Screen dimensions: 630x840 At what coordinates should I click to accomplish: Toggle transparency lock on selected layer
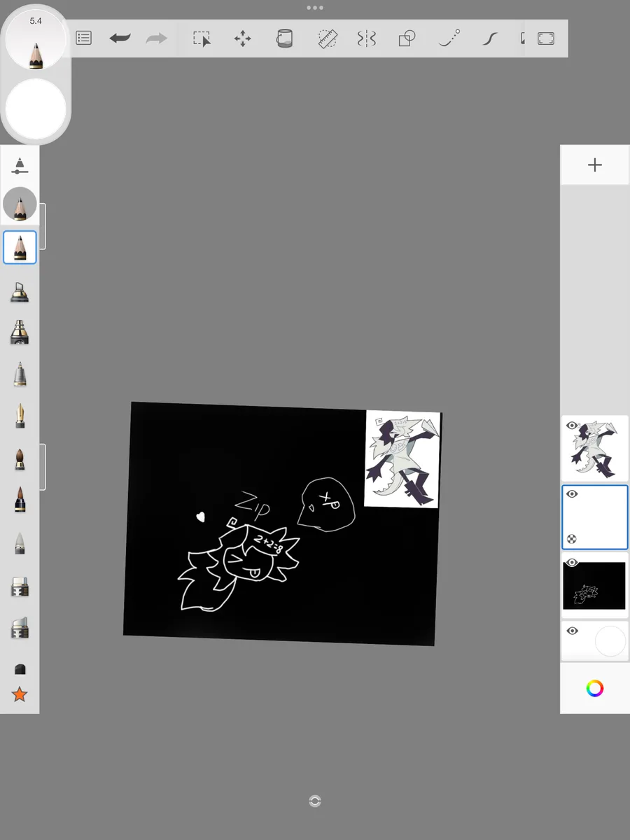572,539
